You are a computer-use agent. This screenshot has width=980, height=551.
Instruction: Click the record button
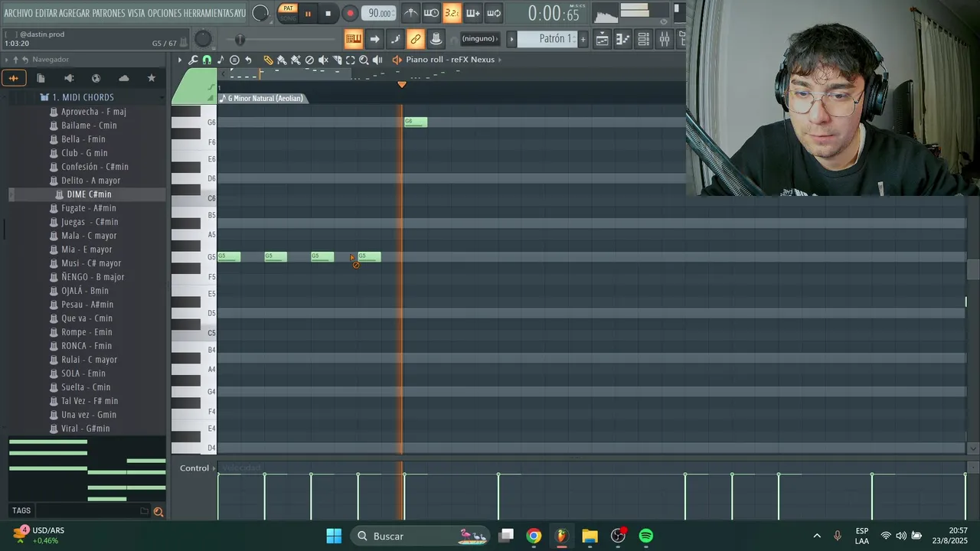tap(350, 13)
